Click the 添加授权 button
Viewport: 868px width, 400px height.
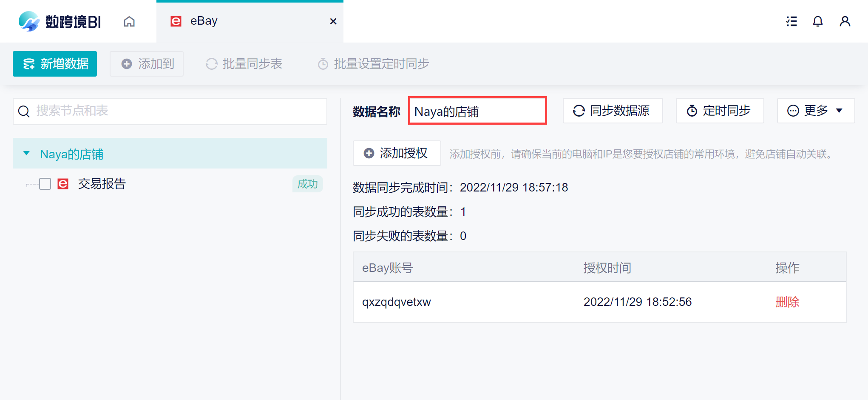(397, 153)
